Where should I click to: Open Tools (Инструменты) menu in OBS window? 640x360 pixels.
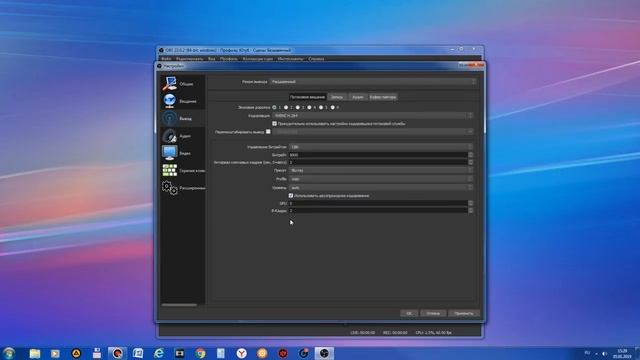[291, 59]
